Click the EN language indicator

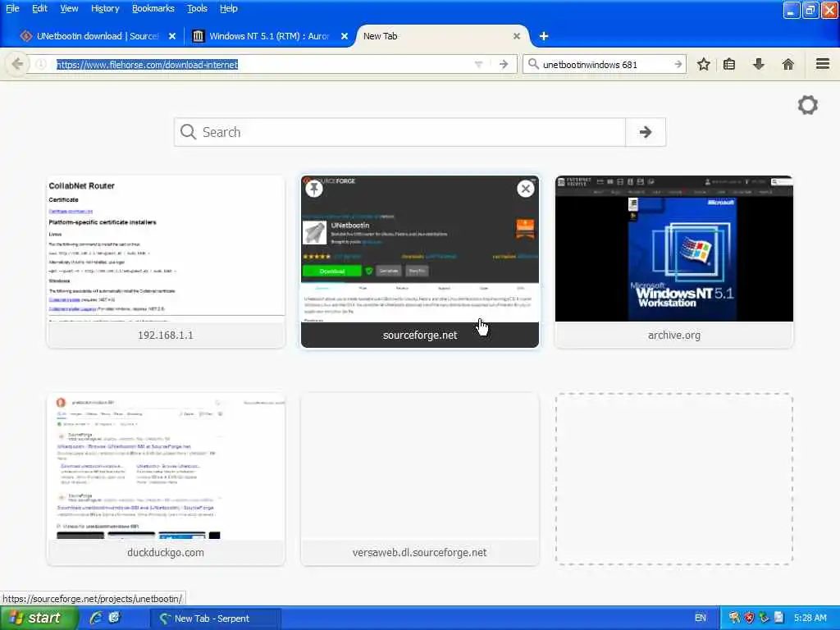coord(701,618)
